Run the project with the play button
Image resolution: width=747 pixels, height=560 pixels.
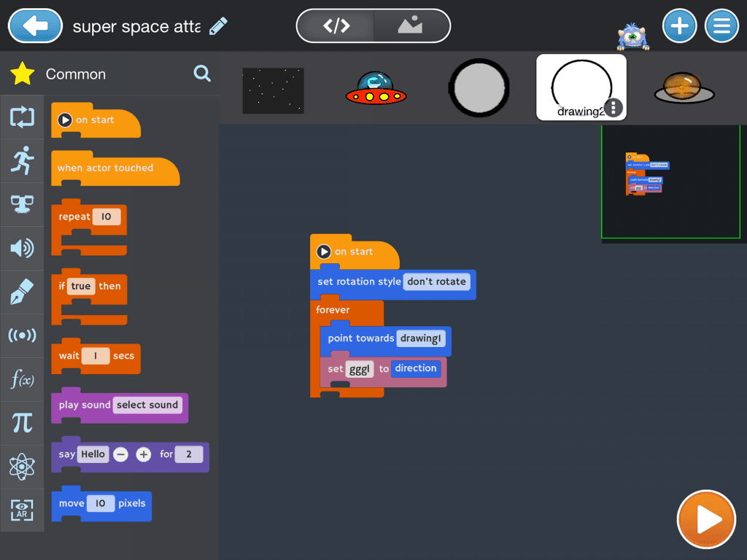coord(705,519)
